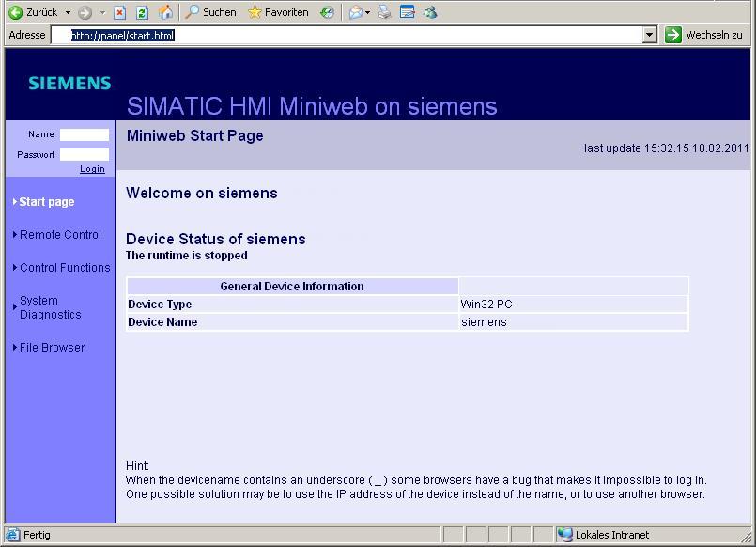The width and height of the screenshot is (756, 547).
Task: Click the Login link
Action: [x=92, y=169]
